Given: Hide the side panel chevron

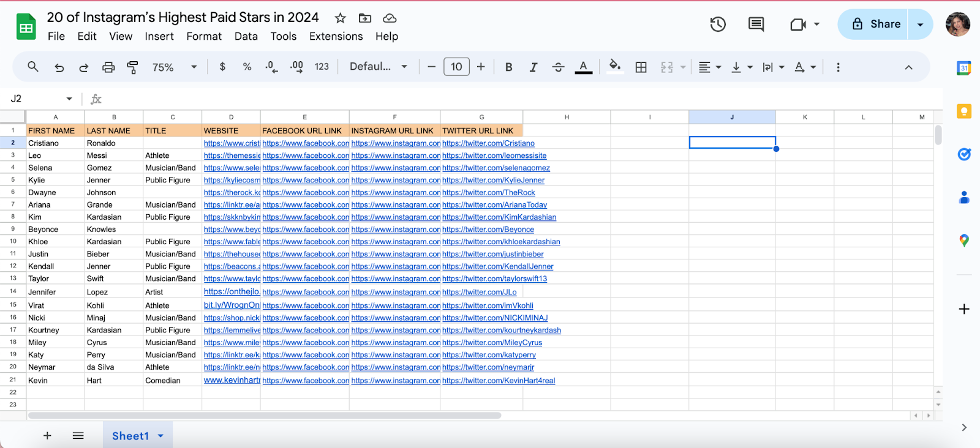Looking at the screenshot, I should [964, 427].
